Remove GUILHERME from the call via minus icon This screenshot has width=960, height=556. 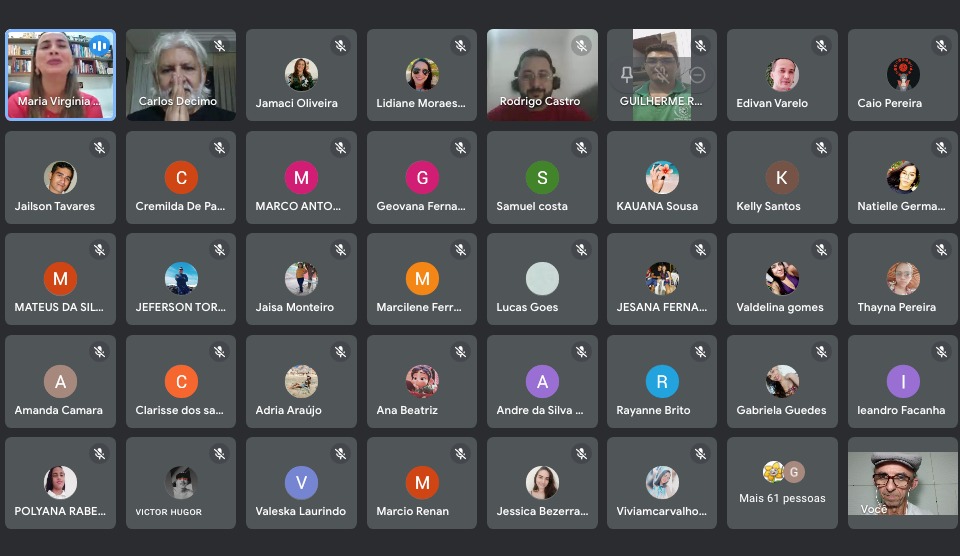pyautogui.click(x=697, y=75)
